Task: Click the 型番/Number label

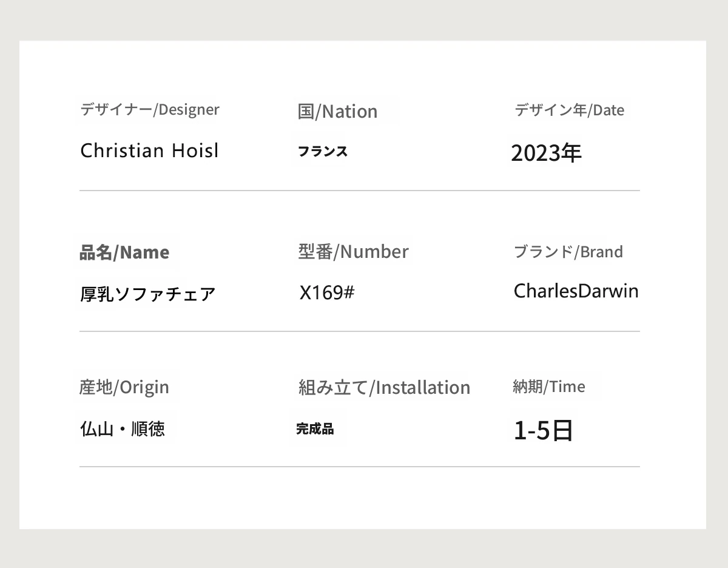Action: tap(353, 252)
